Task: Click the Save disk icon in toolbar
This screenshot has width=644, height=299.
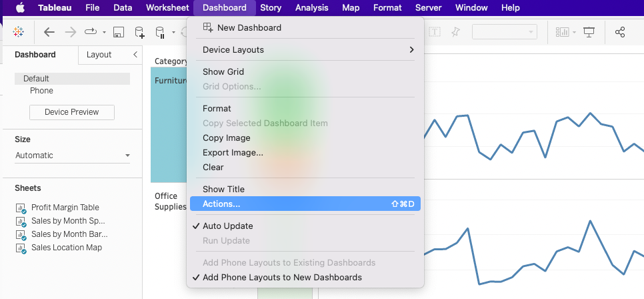Action: click(118, 32)
